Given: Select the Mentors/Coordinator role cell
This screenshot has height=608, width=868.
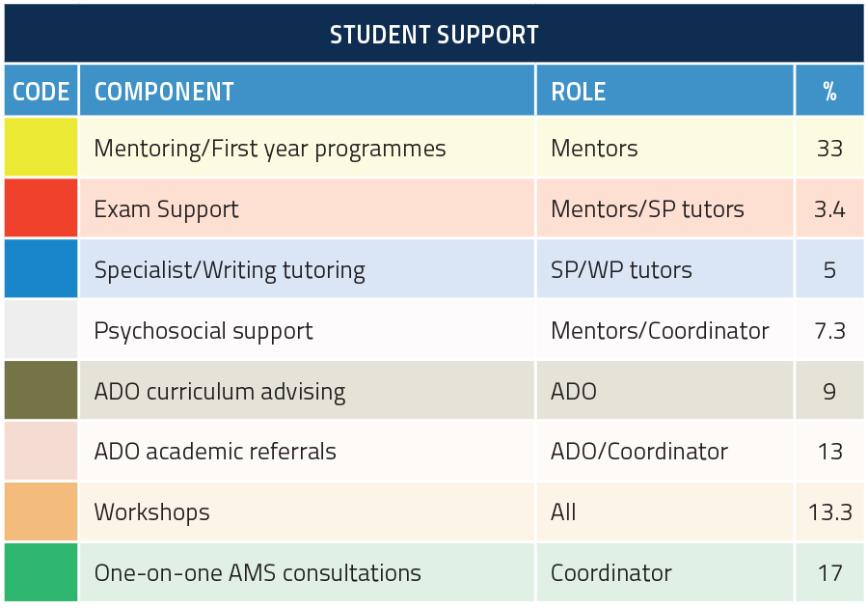Looking at the screenshot, I should coord(665,329).
